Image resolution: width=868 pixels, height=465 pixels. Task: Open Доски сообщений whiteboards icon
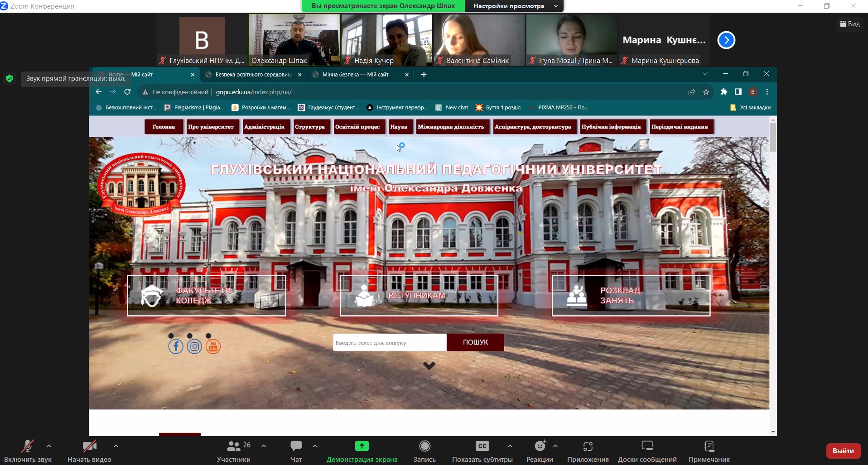(x=647, y=446)
